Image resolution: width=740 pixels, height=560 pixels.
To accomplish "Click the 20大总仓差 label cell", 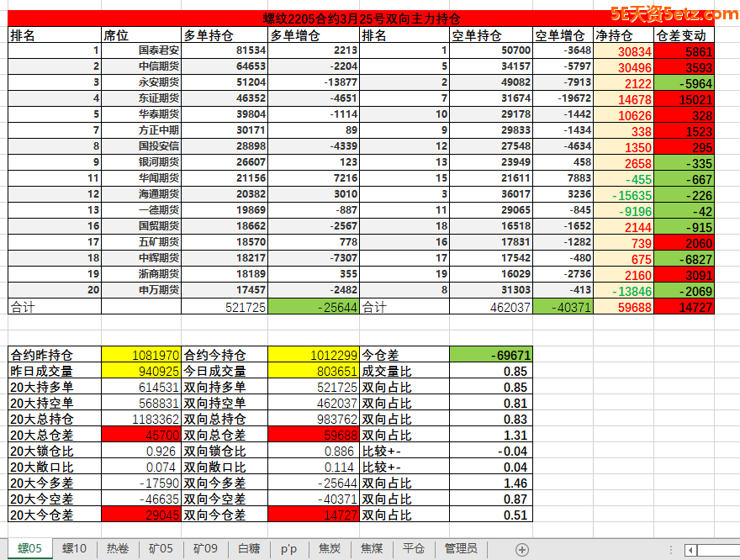I will click(x=55, y=435).
